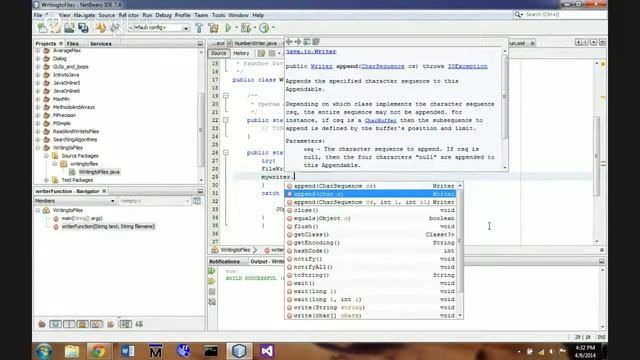The image size is (640, 360).
Task: Select close() in the completion list
Action: click(x=371, y=210)
